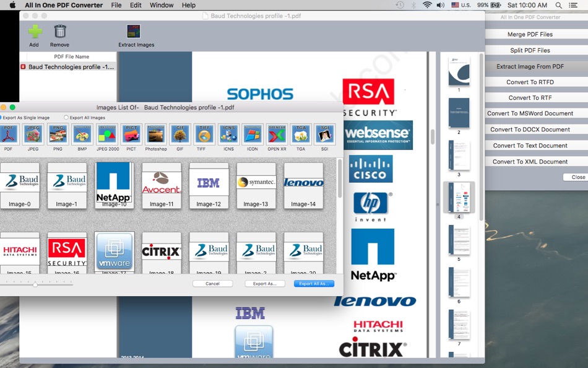588x368 pixels.
Task: Click the Wi-Fi status icon
Action: pos(426,5)
